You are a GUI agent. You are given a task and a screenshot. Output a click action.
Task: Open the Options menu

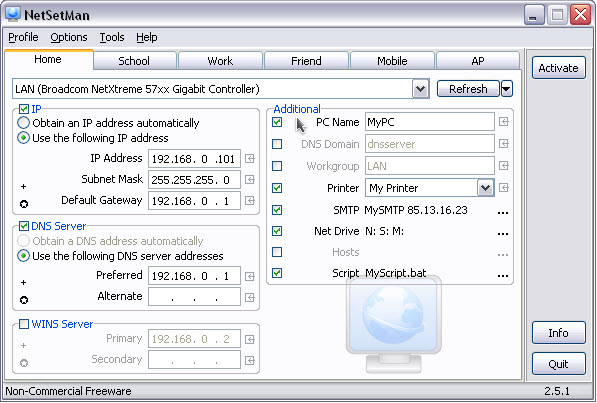(x=69, y=37)
